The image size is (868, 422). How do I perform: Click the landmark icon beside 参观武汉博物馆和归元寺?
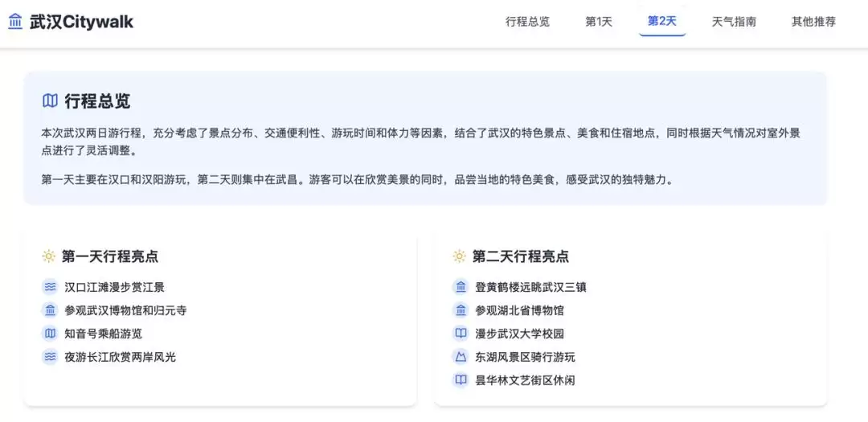point(51,310)
